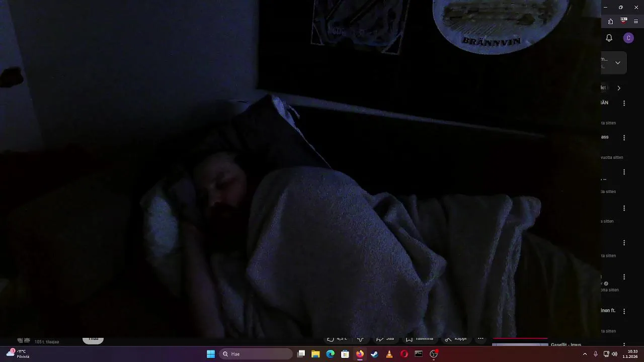
Task: Open YouTube notifications bell
Action: 609,38
